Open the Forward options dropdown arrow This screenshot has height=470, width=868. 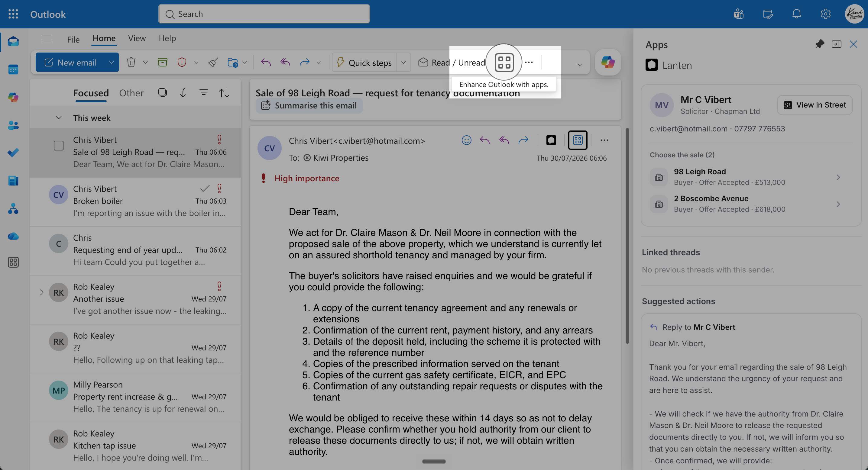tap(319, 62)
